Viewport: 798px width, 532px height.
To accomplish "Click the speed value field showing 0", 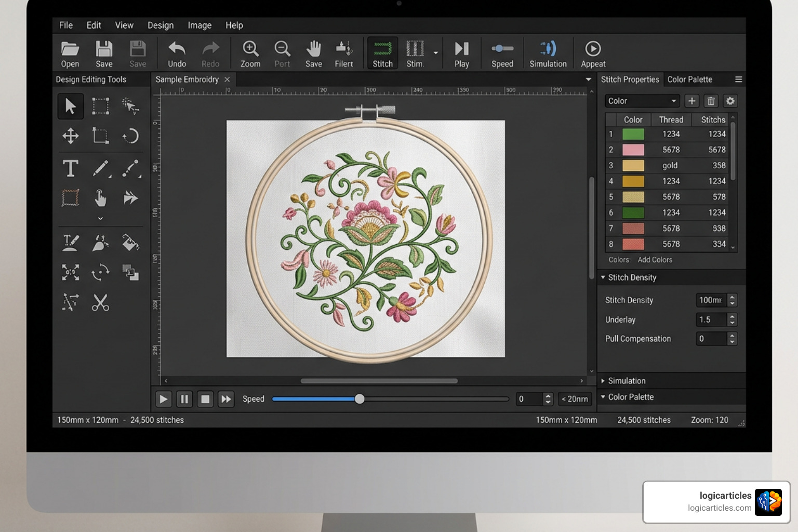I will (x=529, y=399).
